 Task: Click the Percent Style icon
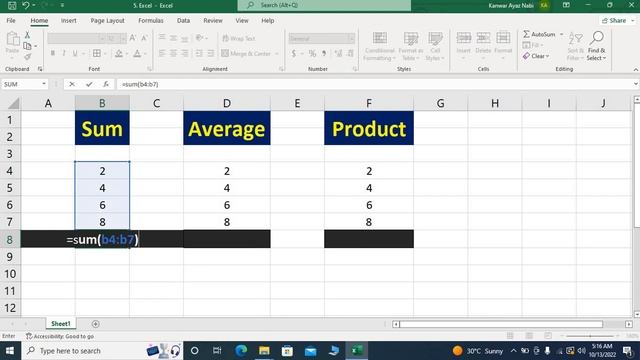click(312, 53)
